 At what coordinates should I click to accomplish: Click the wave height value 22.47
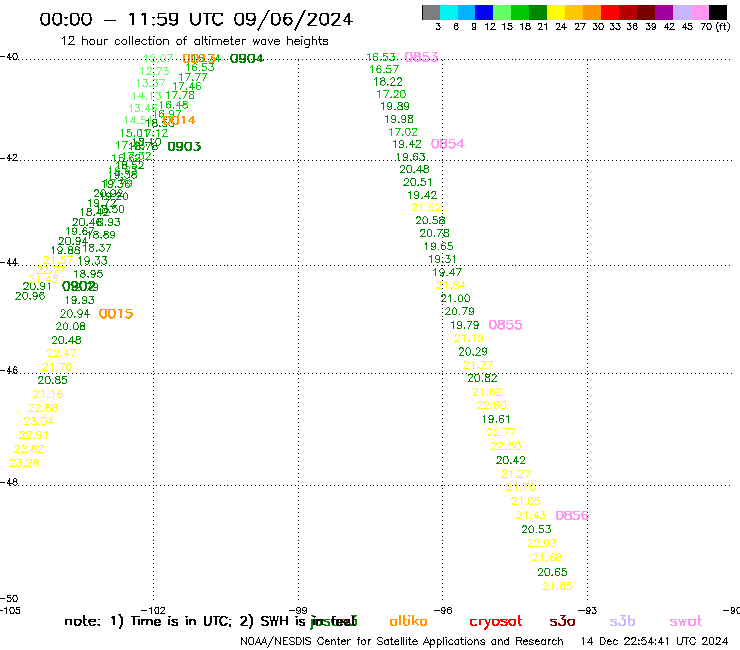click(x=61, y=353)
